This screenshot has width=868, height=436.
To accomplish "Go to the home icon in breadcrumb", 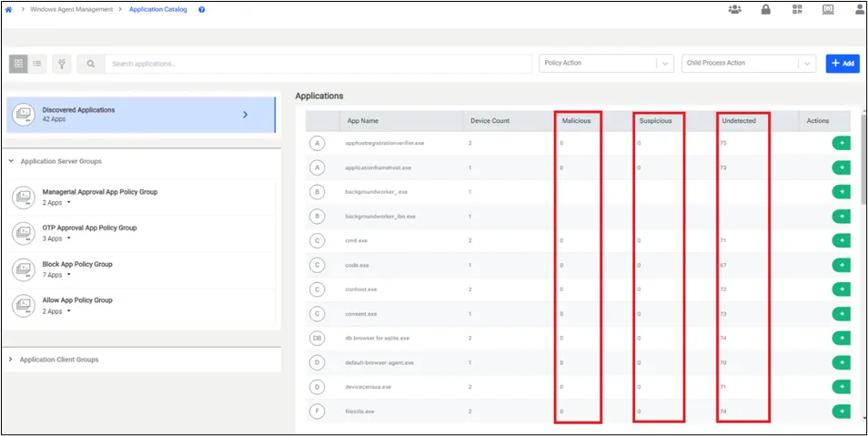I will click(8, 9).
